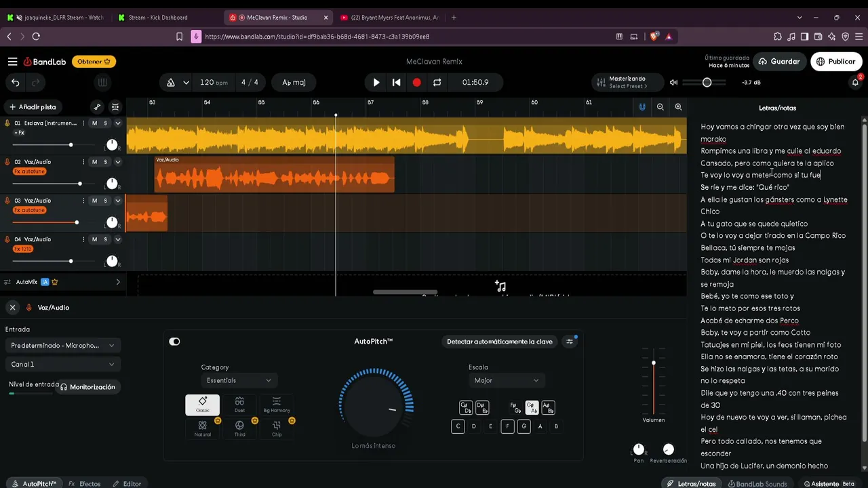Add effects to track 01 with + Fx

pyautogui.click(x=20, y=133)
